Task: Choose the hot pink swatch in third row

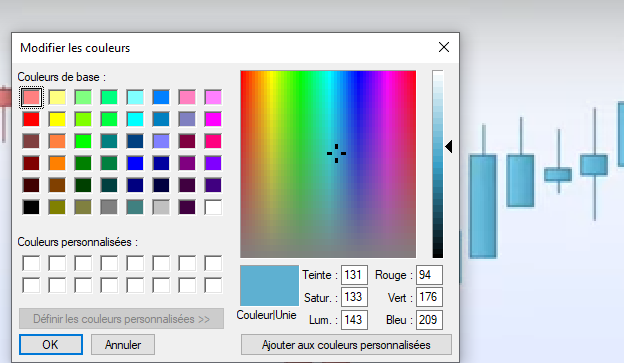Action: coord(213,141)
